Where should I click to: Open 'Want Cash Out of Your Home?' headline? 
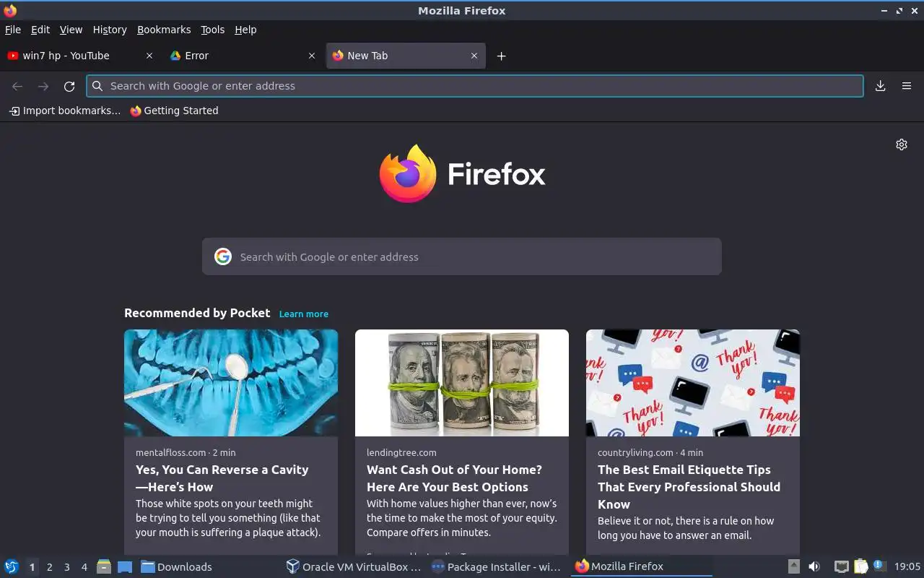pos(454,478)
